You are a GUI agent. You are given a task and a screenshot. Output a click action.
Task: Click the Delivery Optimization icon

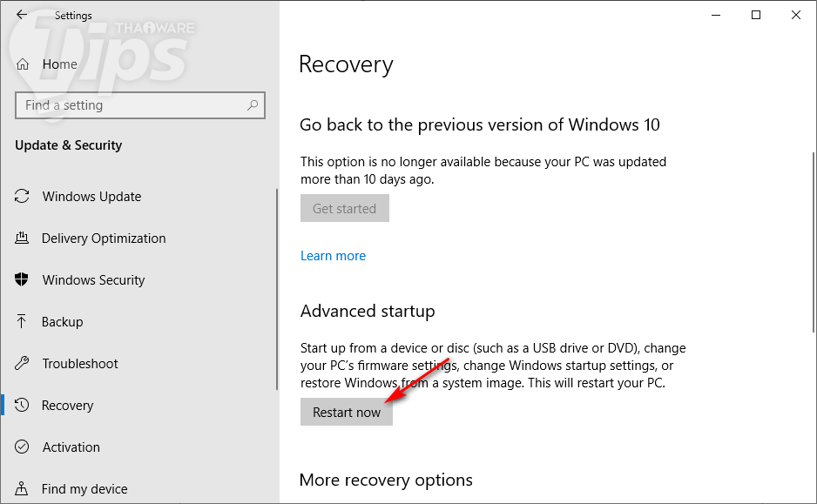pos(23,239)
